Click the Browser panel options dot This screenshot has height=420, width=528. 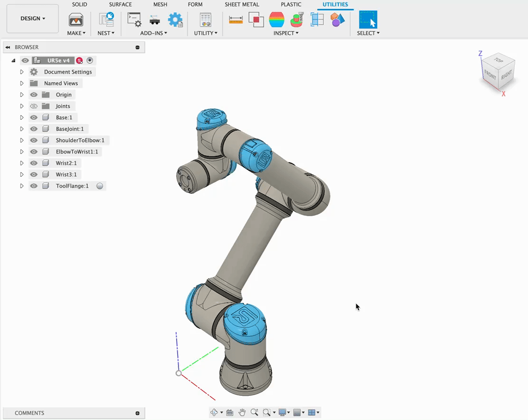[x=137, y=47]
